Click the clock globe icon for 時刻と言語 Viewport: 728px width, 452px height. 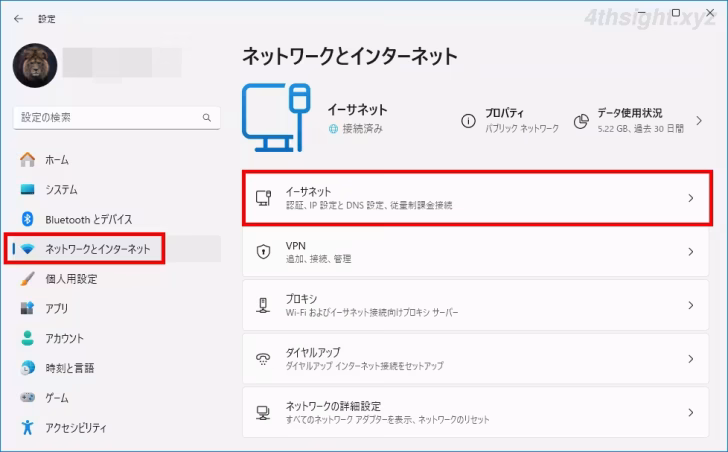click(x=27, y=368)
